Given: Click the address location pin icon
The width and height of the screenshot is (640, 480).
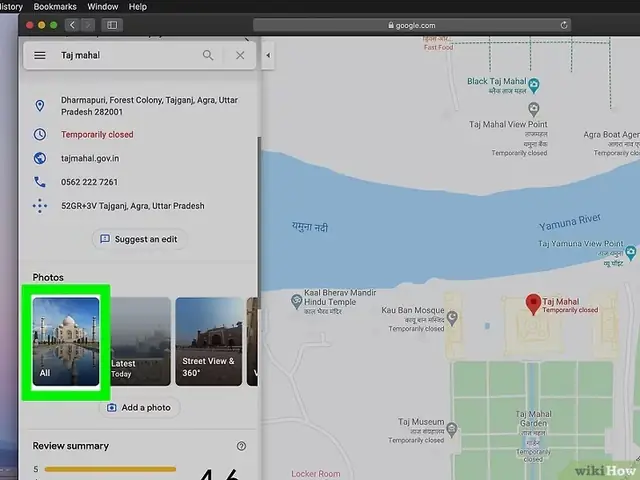Looking at the screenshot, I should (40, 106).
